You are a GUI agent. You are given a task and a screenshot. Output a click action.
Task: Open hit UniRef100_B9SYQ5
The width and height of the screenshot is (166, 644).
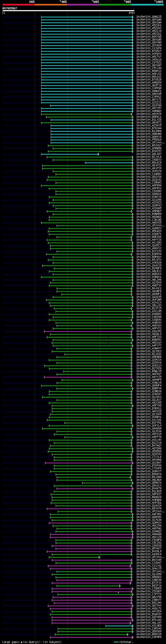(149, 37)
